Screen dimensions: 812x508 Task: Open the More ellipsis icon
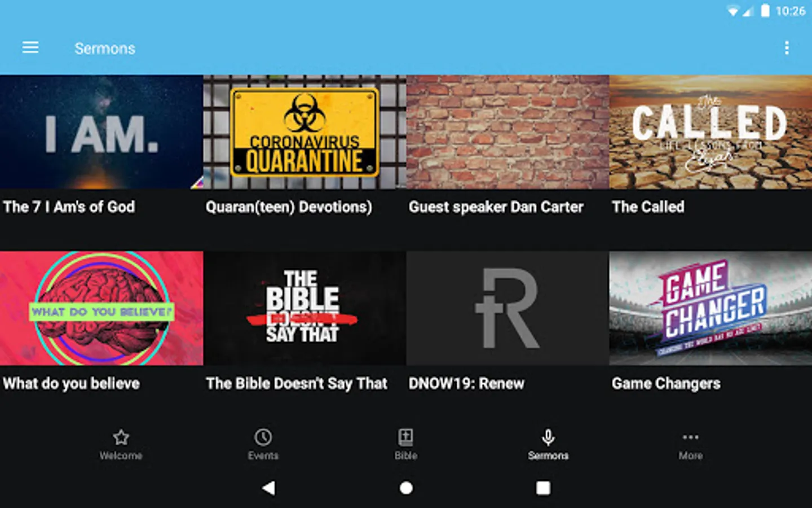tap(690, 437)
